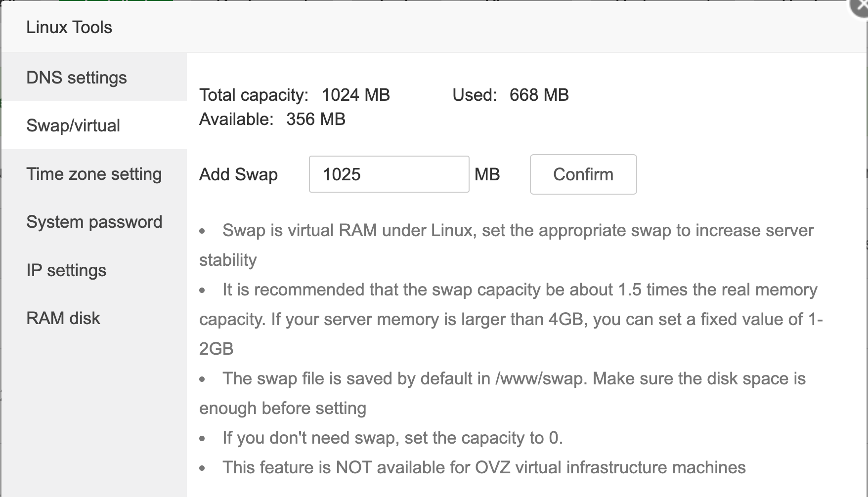Click the note about setting capacity to 0

coord(392,438)
